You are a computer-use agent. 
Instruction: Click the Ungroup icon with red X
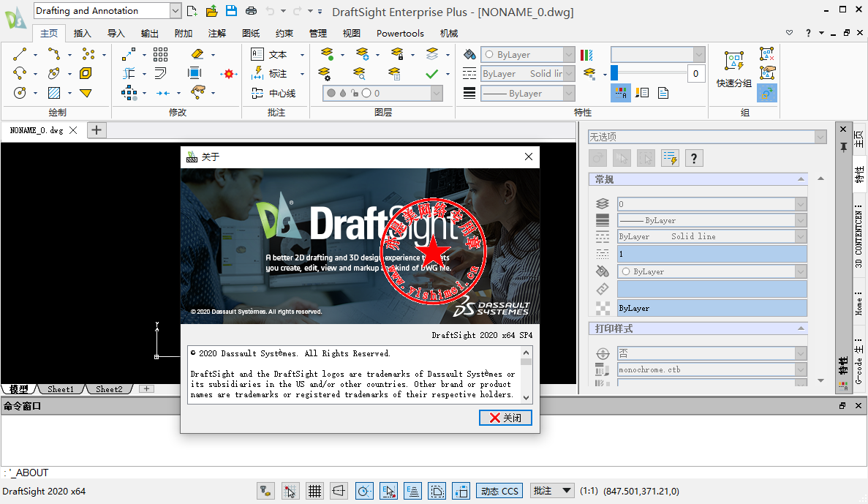tap(766, 54)
